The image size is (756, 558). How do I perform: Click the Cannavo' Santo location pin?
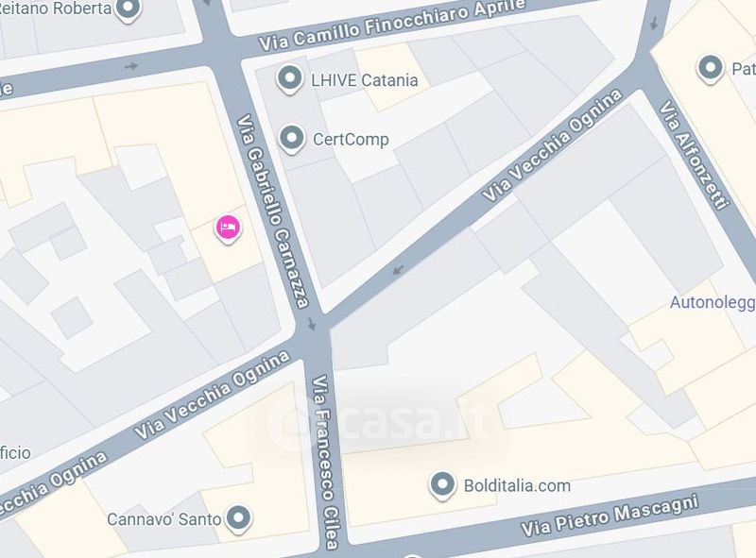tap(238, 519)
